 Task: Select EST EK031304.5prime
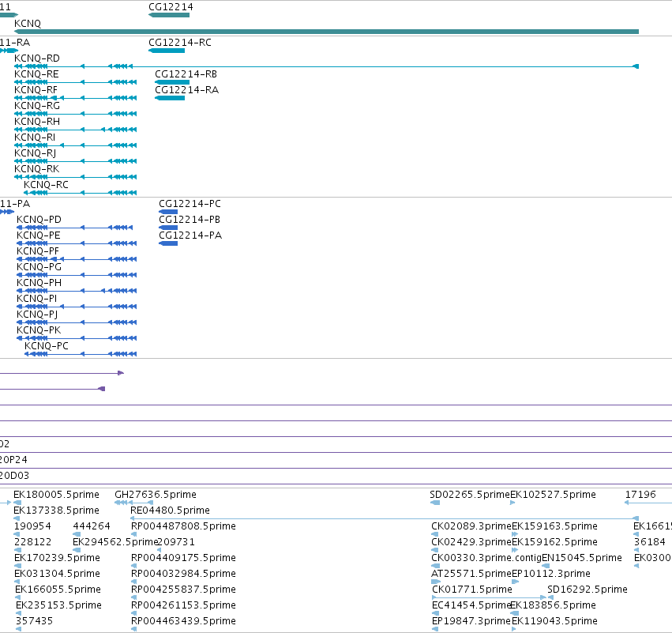coord(57,575)
